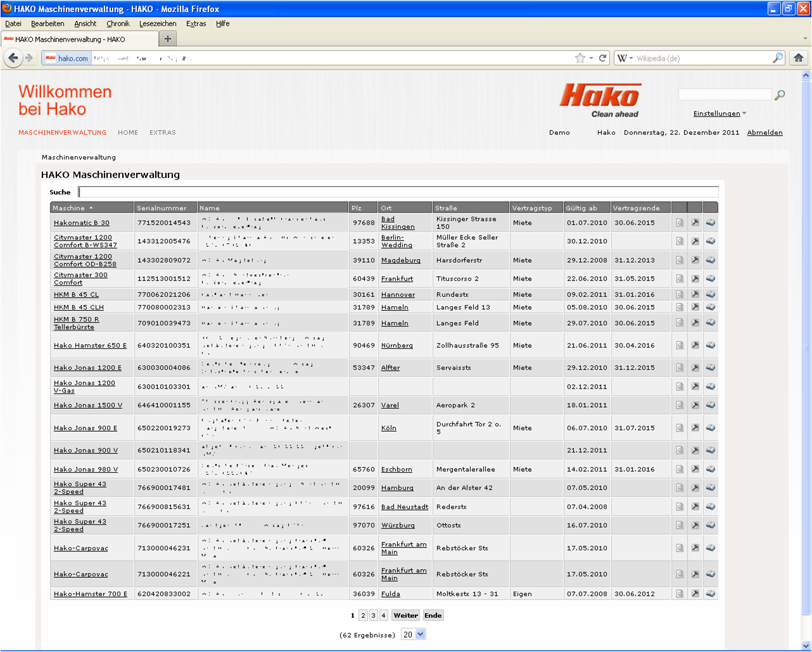Image resolution: width=812 pixels, height=652 pixels.
Task: Open details icon for serial number 766900017481
Action: click(680, 488)
